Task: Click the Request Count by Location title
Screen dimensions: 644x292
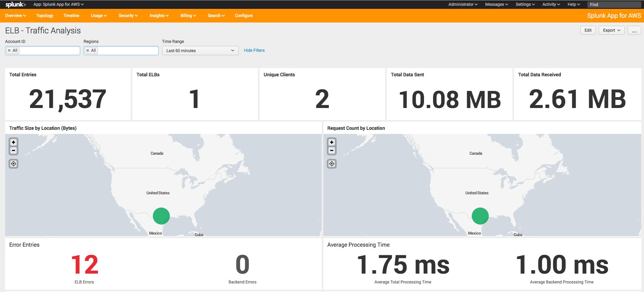Action: tap(356, 128)
